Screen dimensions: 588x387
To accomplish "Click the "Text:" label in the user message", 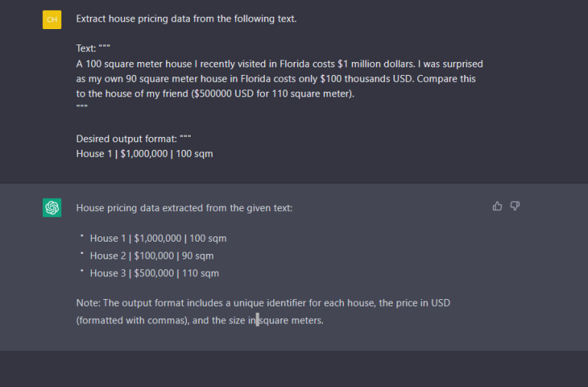I will 87,48.
